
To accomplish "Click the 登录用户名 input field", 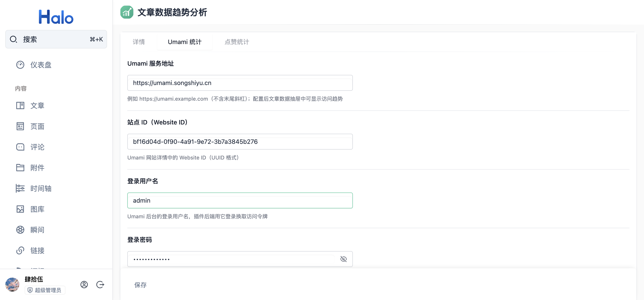I will point(240,200).
